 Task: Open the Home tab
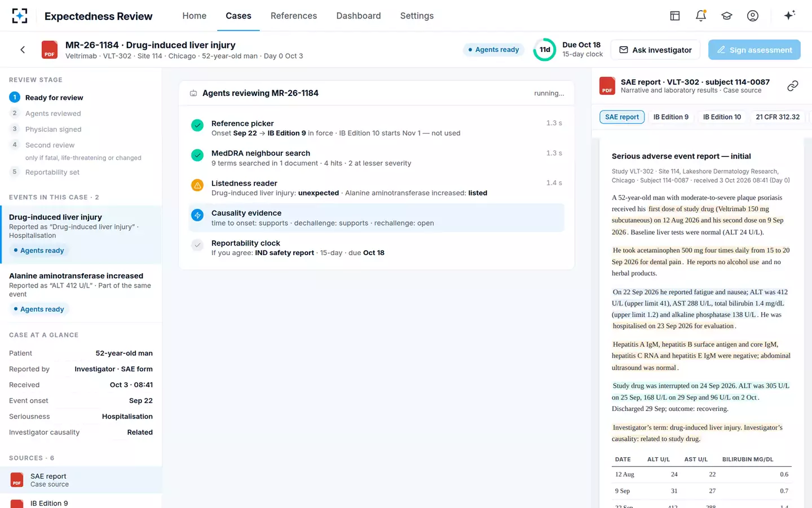pos(195,16)
